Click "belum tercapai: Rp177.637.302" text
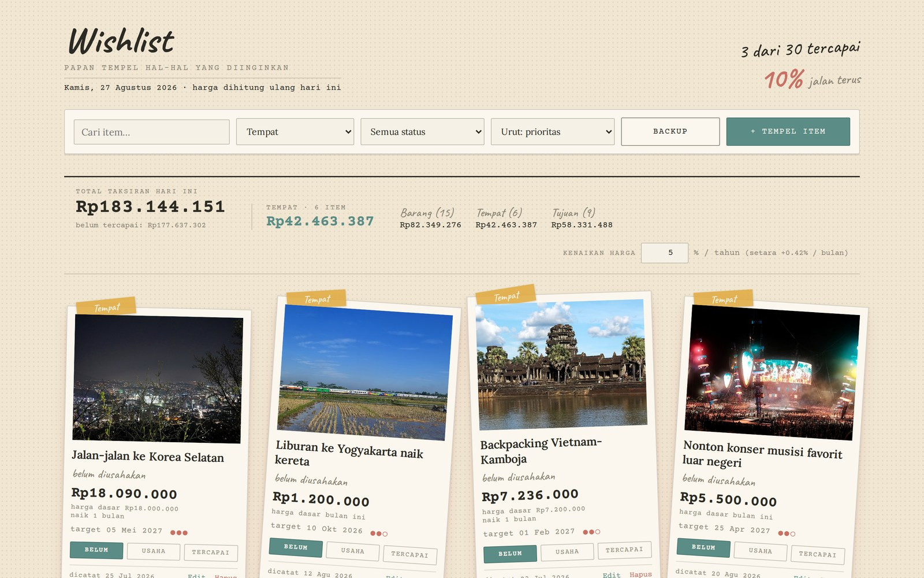924x578 pixels. coord(140,225)
